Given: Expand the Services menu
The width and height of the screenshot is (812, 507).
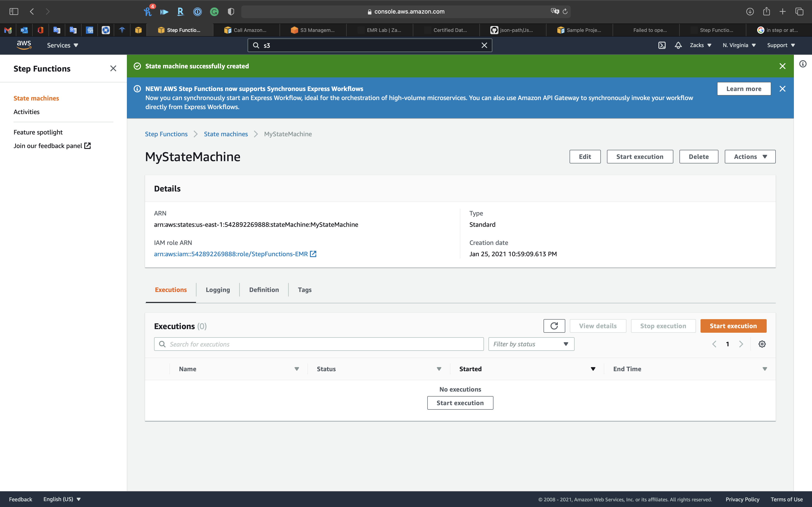Looking at the screenshot, I should coord(62,45).
